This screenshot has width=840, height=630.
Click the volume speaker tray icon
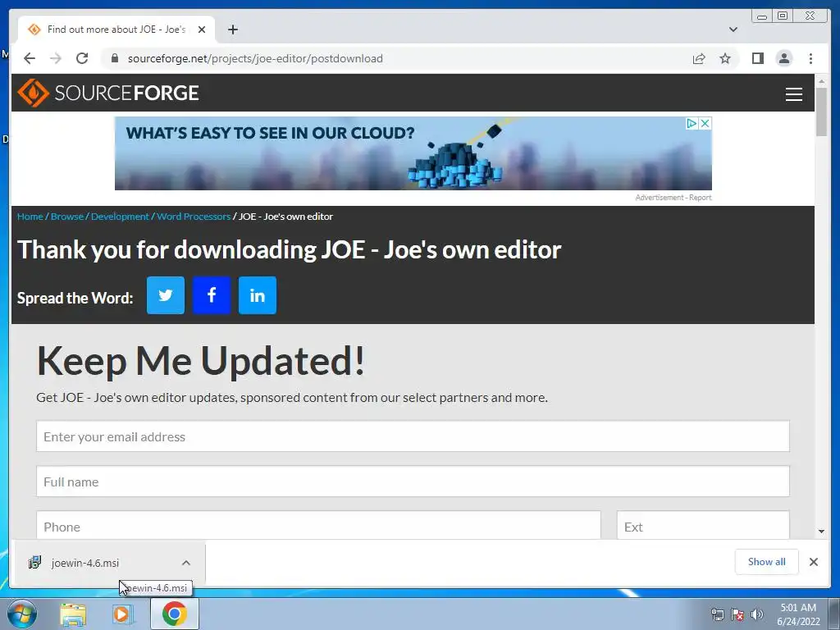tap(757, 614)
